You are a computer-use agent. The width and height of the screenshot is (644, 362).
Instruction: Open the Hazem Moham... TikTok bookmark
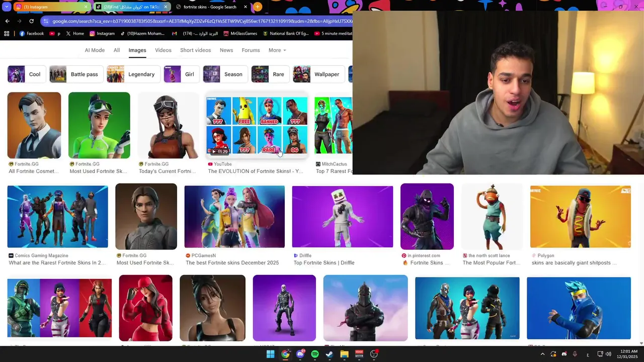[x=142, y=34]
